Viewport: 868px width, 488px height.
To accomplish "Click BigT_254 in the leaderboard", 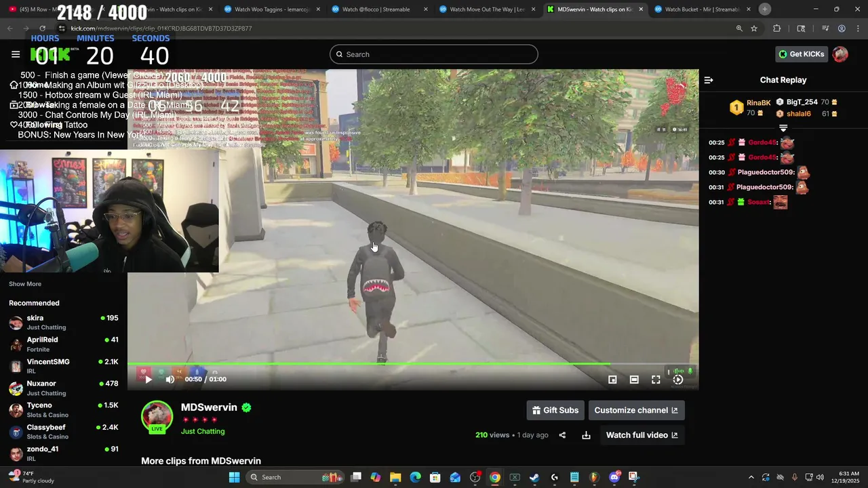I will click(802, 102).
